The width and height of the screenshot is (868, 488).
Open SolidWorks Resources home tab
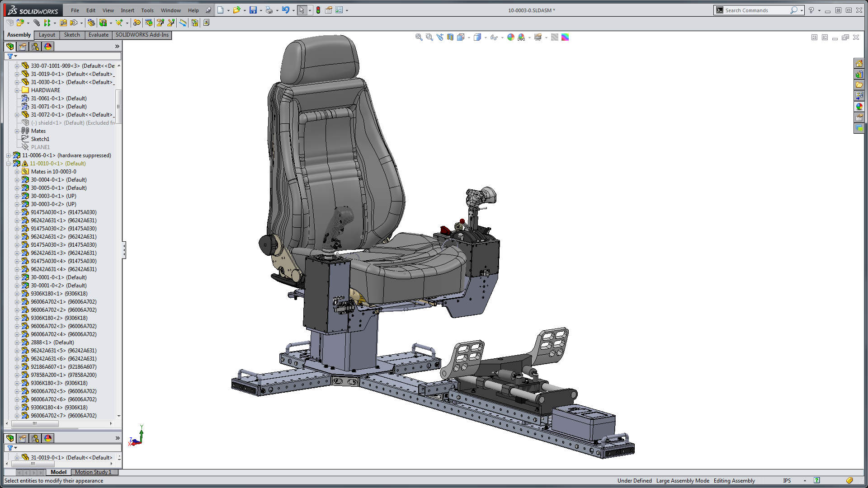[x=859, y=63]
